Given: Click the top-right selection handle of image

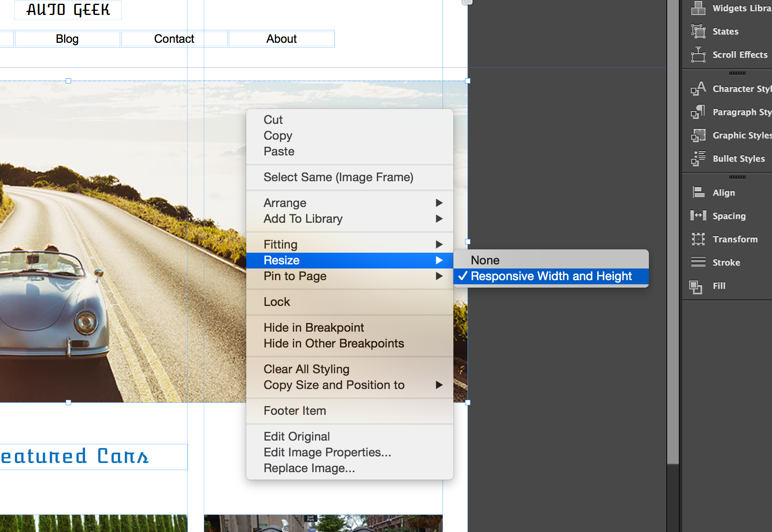Looking at the screenshot, I should click(468, 81).
